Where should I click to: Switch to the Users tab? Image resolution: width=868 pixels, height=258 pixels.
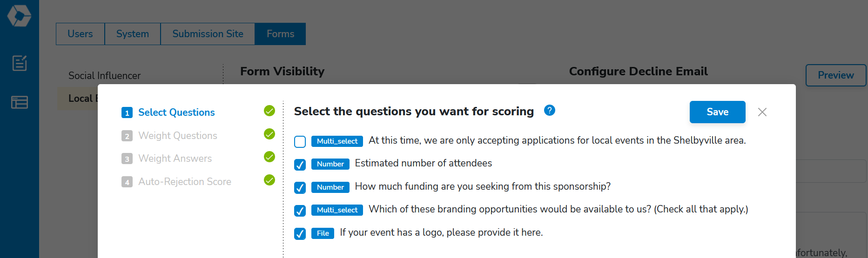[x=80, y=34]
